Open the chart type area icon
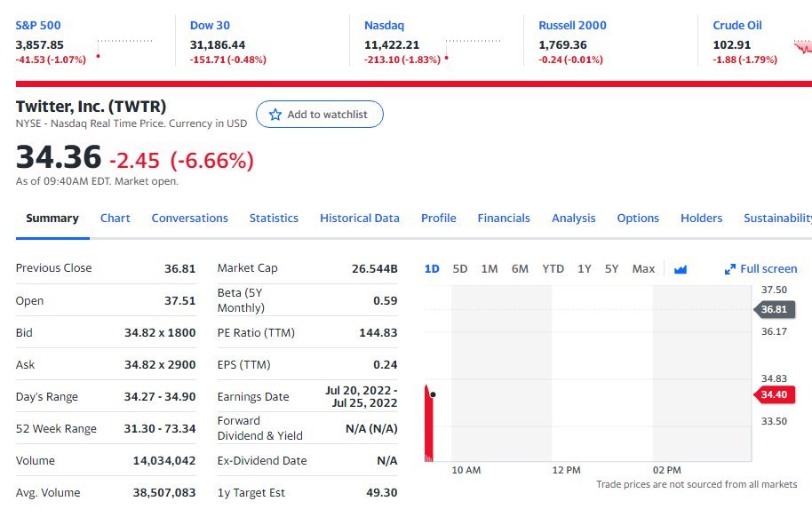Screen dimensions: 812x525 (681, 269)
